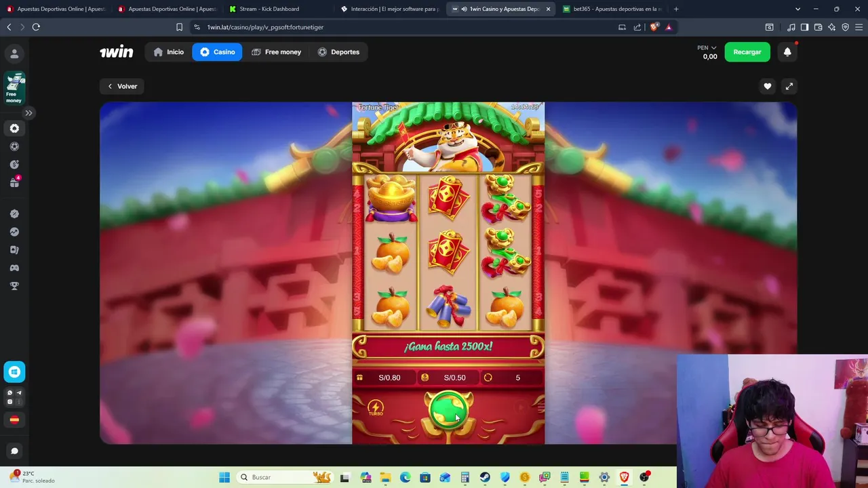The image size is (868, 488).
Task: Select the casino chip sidebar icon
Action: click(14, 128)
